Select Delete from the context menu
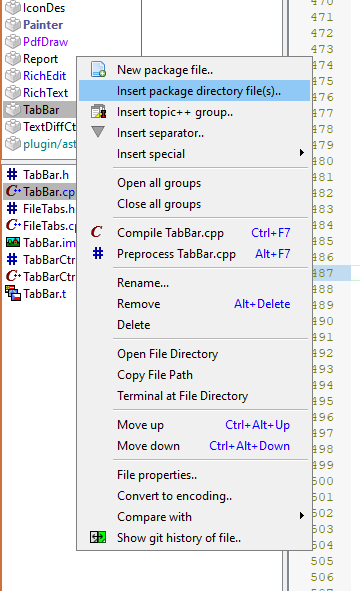 pos(194,325)
